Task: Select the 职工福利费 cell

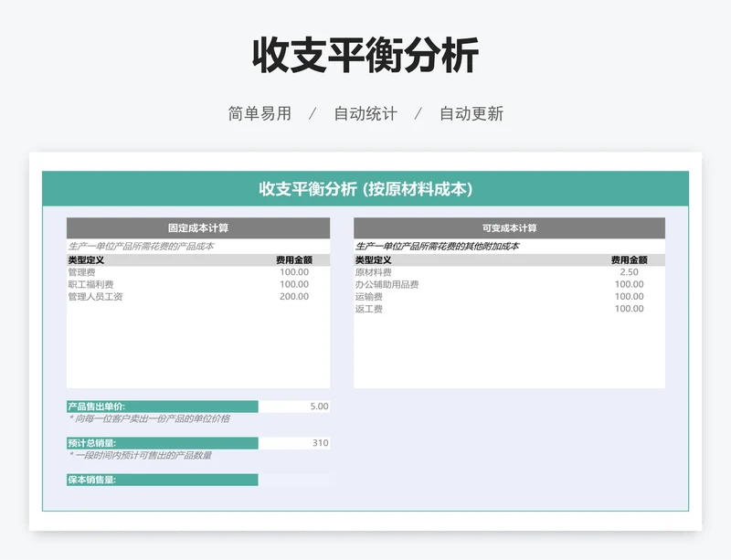Action: click(x=89, y=284)
